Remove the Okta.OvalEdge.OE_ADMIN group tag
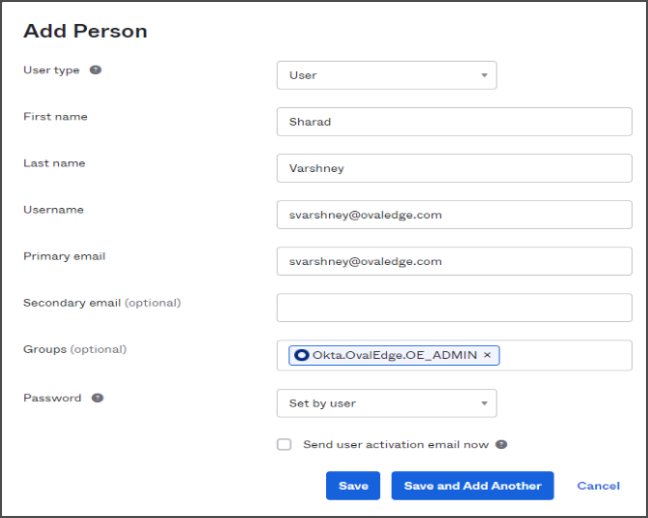648x518 pixels. click(487, 355)
